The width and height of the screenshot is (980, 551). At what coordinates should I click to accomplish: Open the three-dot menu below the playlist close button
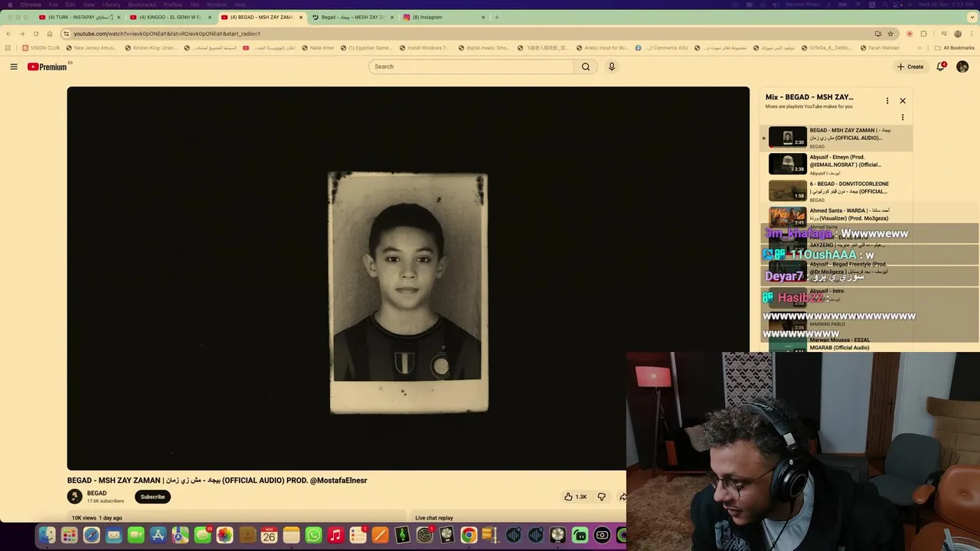tap(903, 118)
